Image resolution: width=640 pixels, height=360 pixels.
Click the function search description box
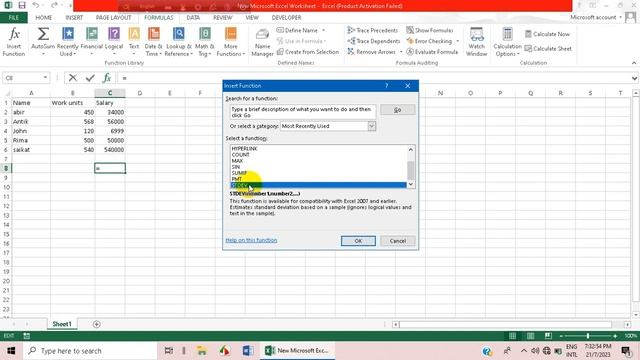coord(302,112)
